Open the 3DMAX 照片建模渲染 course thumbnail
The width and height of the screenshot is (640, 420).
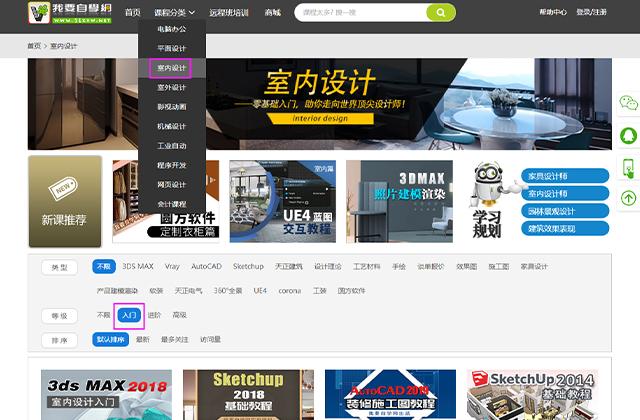400,201
